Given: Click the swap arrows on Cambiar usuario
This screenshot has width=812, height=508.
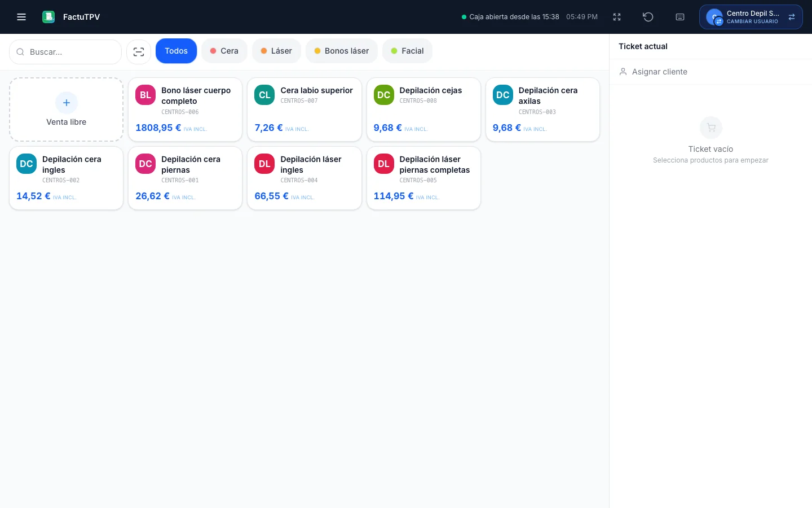Looking at the screenshot, I should coord(792,17).
